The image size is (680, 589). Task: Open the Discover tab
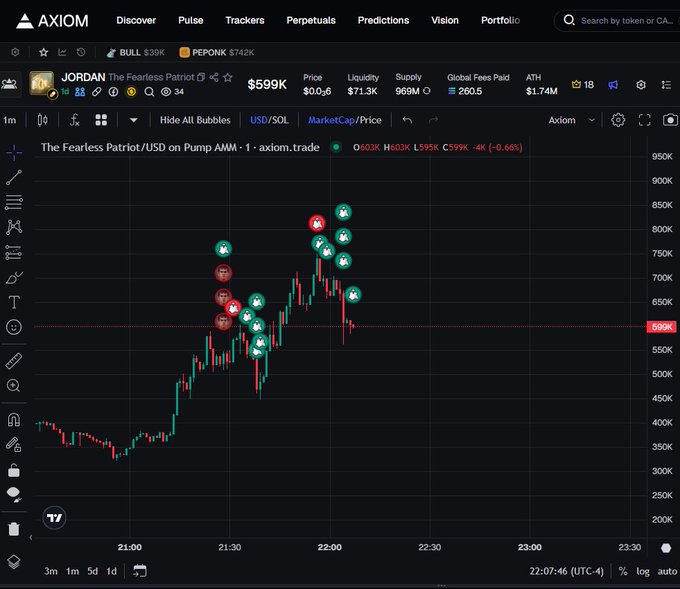(136, 20)
